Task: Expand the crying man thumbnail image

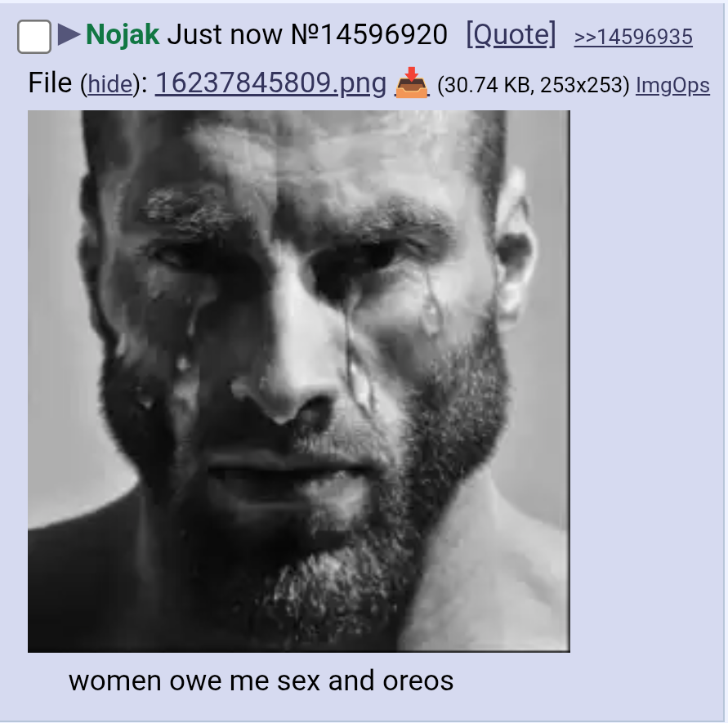Action: coord(298,382)
